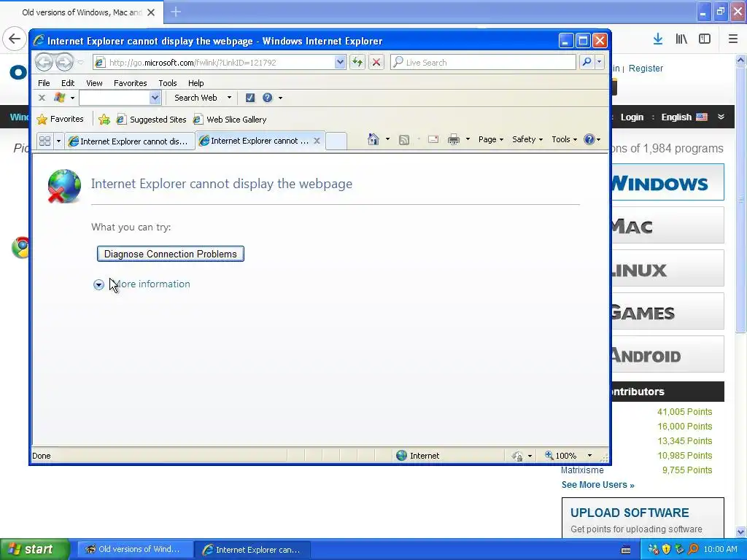Switch to first Internet Explorer cannot display tab
This screenshot has height=560, width=747.
click(130, 141)
